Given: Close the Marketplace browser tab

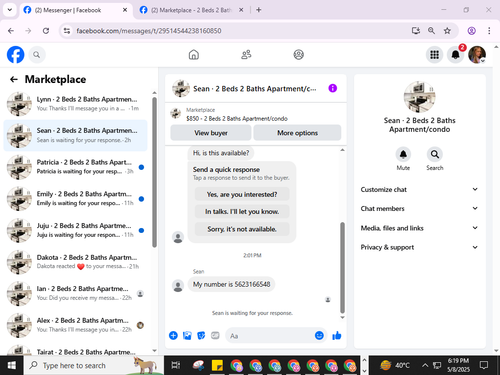Looking at the screenshot, I should pyautogui.click(x=241, y=10).
